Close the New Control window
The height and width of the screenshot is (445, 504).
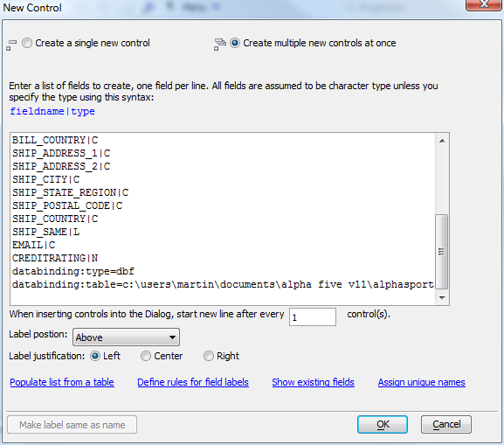click(483, 4)
